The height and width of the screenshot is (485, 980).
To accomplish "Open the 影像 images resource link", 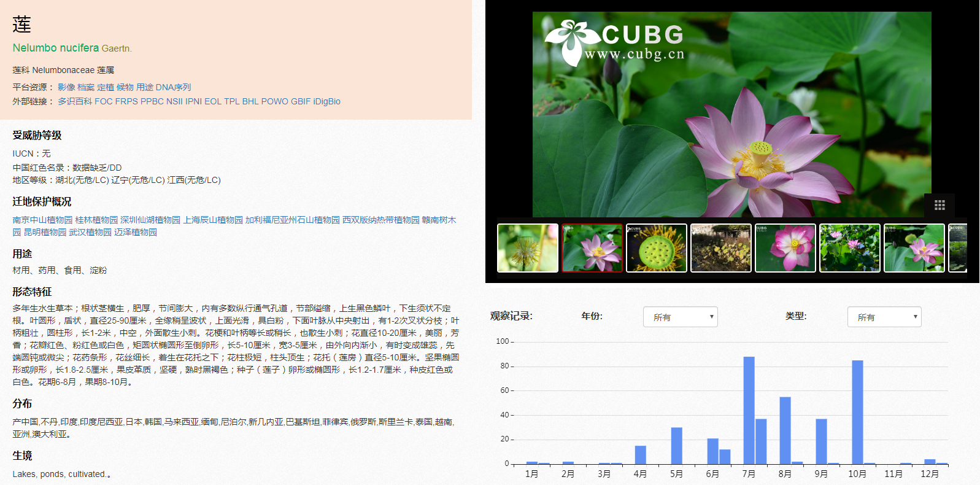I will [x=66, y=87].
